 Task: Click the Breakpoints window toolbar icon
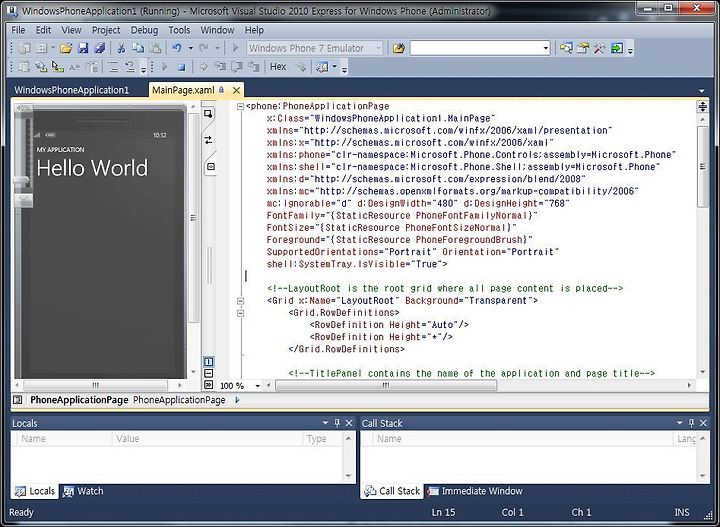point(323,67)
